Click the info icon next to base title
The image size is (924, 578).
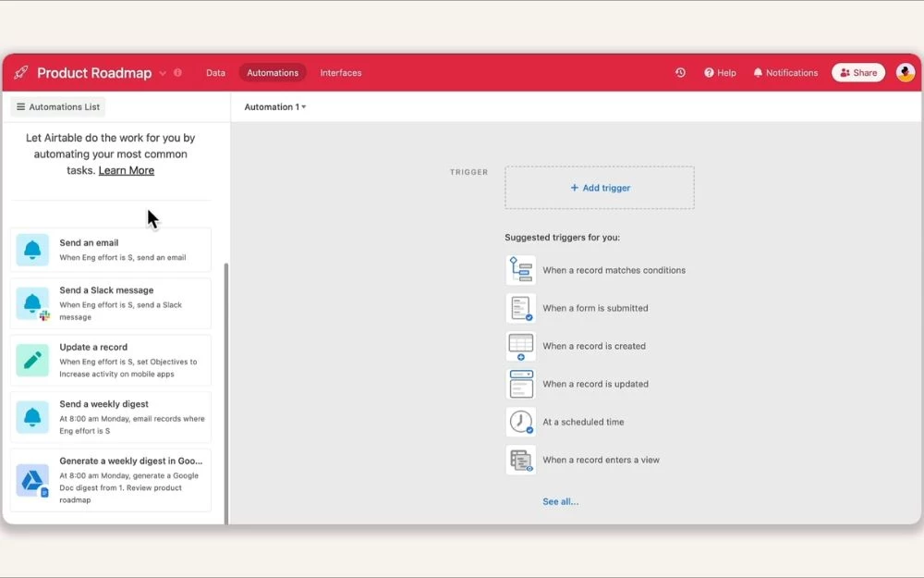[177, 73]
